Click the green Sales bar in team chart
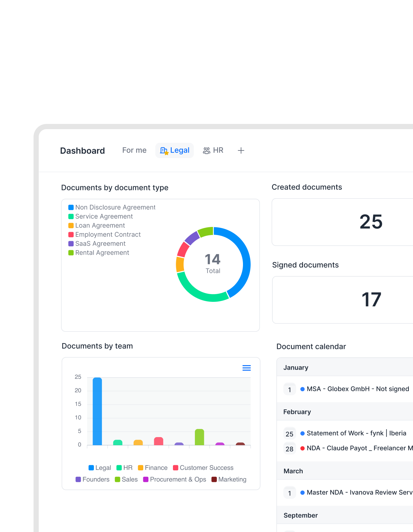 [x=199, y=437]
